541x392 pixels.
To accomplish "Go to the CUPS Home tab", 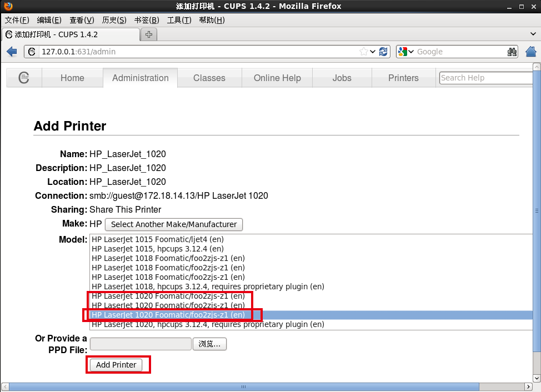I will click(x=72, y=78).
